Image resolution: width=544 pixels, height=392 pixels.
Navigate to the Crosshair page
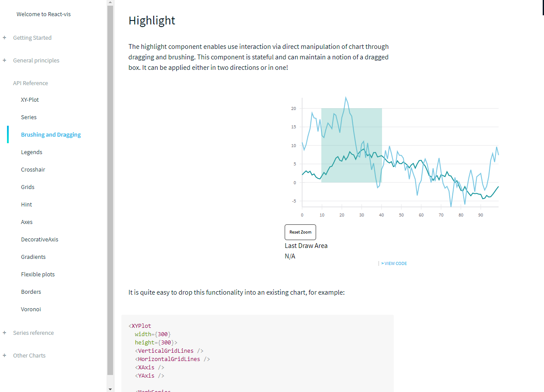click(x=33, y=170)
